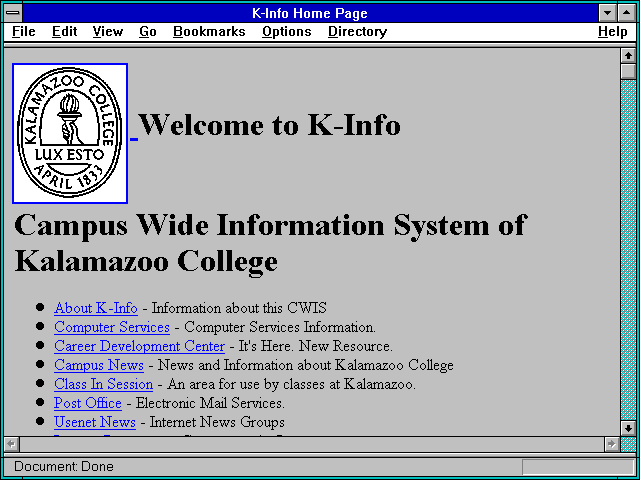
Task: Click the vertical scrollbar up arrow
Action: click(628, 56)
